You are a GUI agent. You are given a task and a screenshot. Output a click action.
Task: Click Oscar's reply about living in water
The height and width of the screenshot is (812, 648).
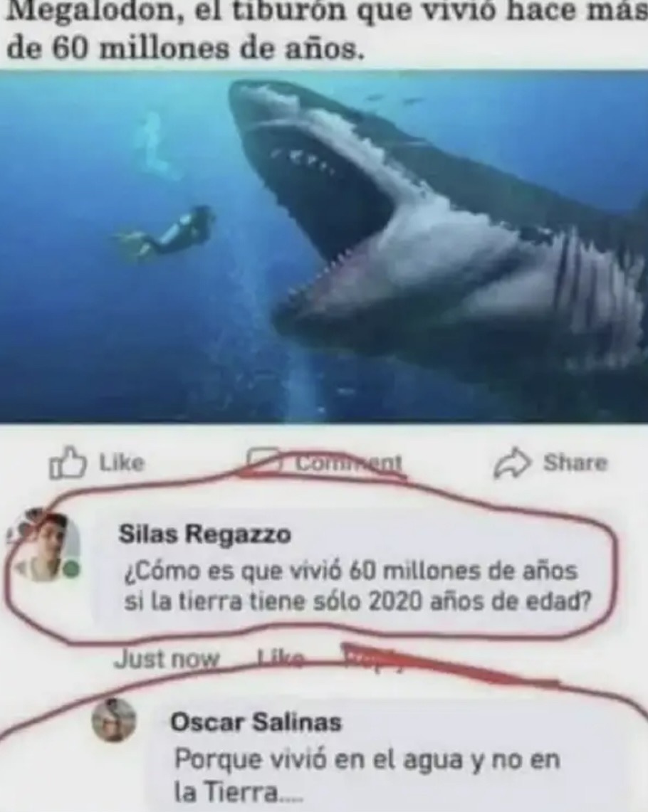[x=367, y=775]
